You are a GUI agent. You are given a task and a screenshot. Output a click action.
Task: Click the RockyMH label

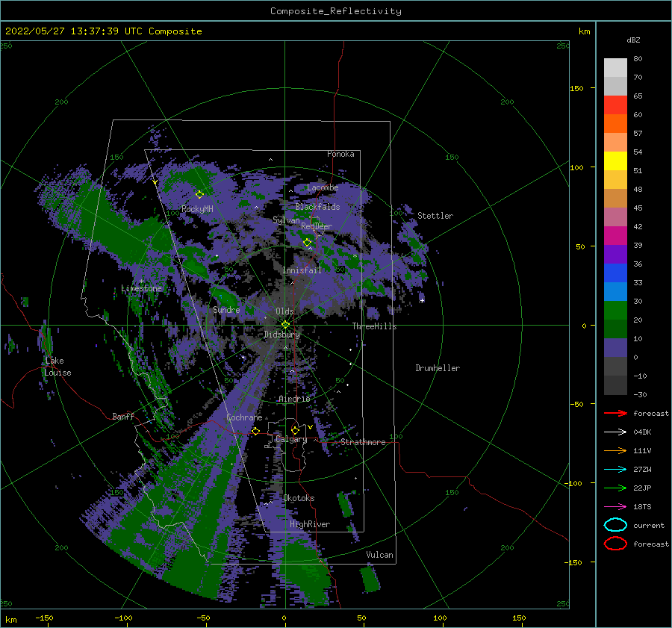point(197,209)
